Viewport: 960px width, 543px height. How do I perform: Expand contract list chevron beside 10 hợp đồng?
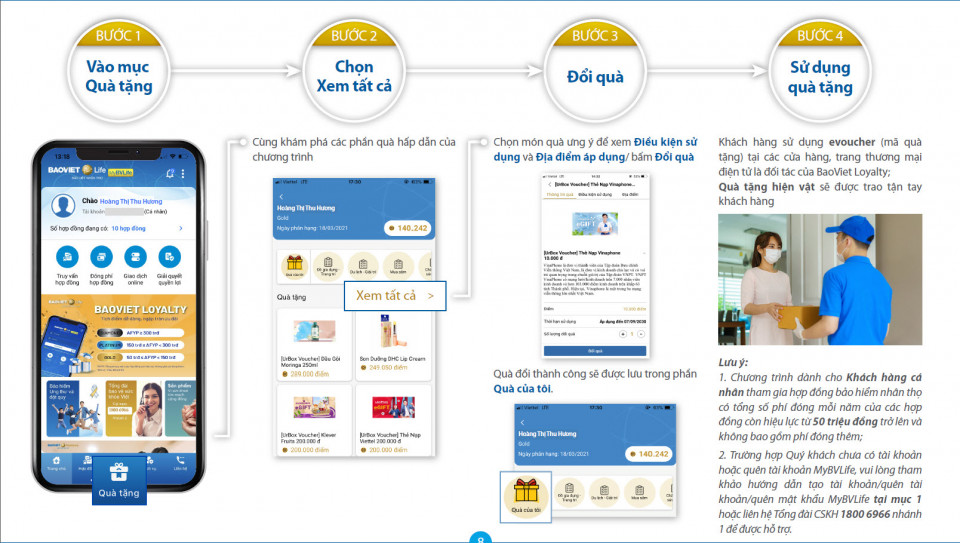tap(181, 228)
